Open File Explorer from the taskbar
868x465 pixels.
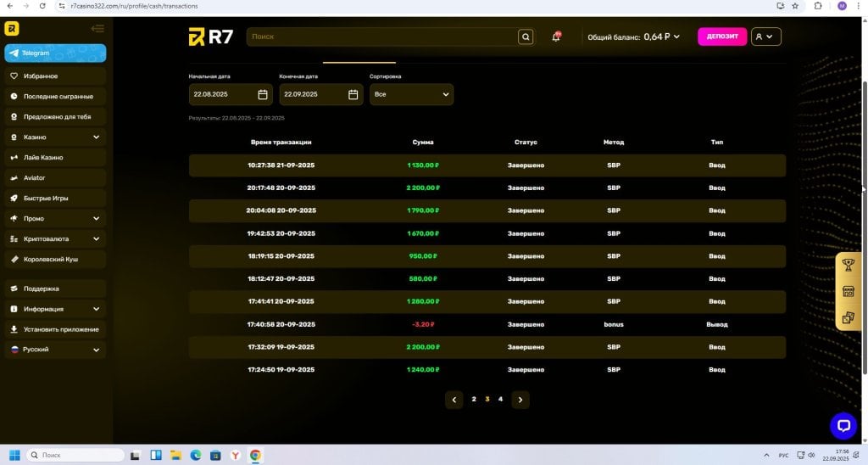(x=175, y=455)
